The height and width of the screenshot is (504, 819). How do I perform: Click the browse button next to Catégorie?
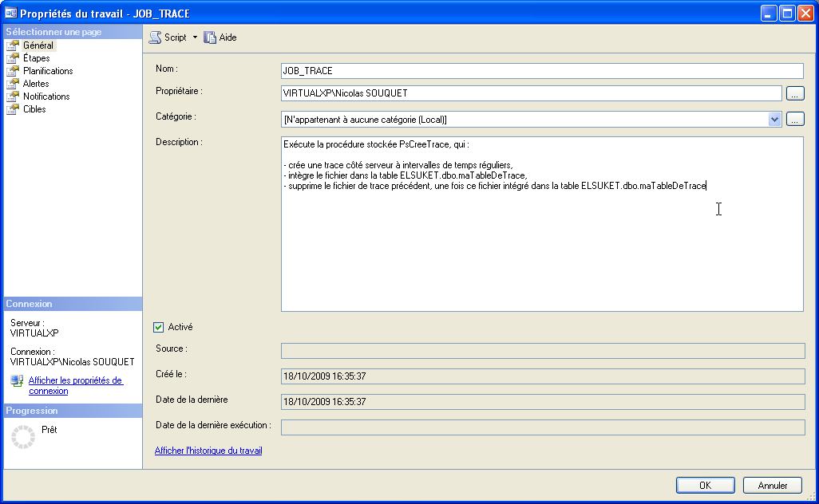[x=795, y=119]
